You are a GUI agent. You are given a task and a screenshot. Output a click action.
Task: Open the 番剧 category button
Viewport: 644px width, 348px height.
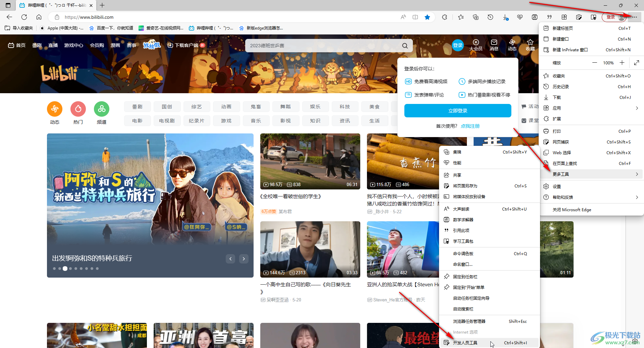pos(137,107)
